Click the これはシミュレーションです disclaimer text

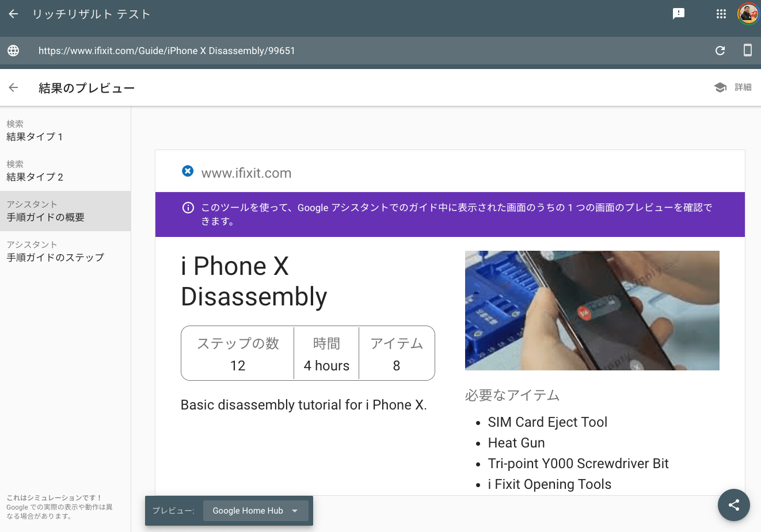pyautogui.click(x=60, y=507)
